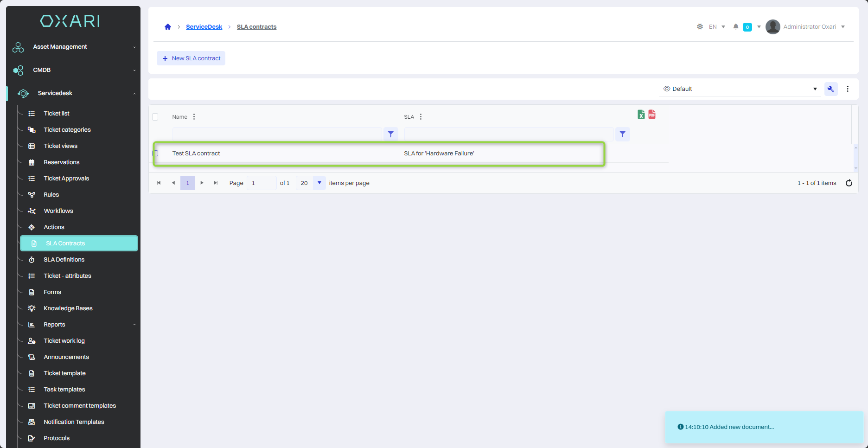Click the Name filter input field
Viewport: 868px width, 448px height.
(x=277, y=134)
